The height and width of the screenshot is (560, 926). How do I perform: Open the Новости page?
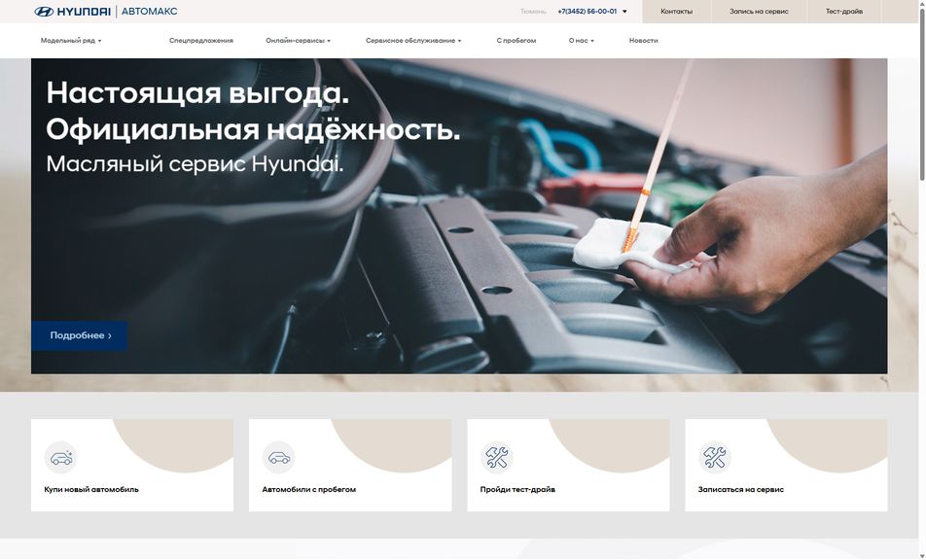tap(643, 41)
